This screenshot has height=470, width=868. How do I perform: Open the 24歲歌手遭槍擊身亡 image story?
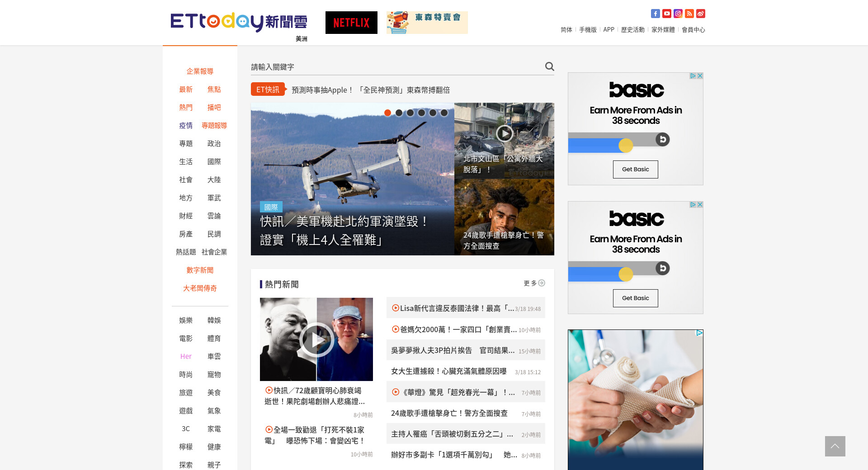click(504, 217)
